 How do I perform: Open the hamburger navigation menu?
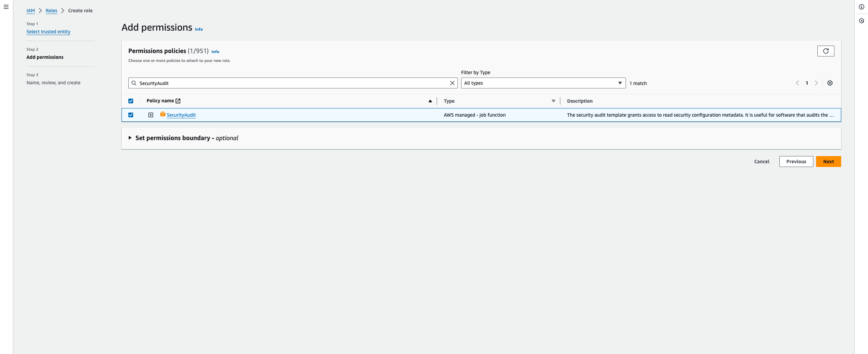[6, 7]
